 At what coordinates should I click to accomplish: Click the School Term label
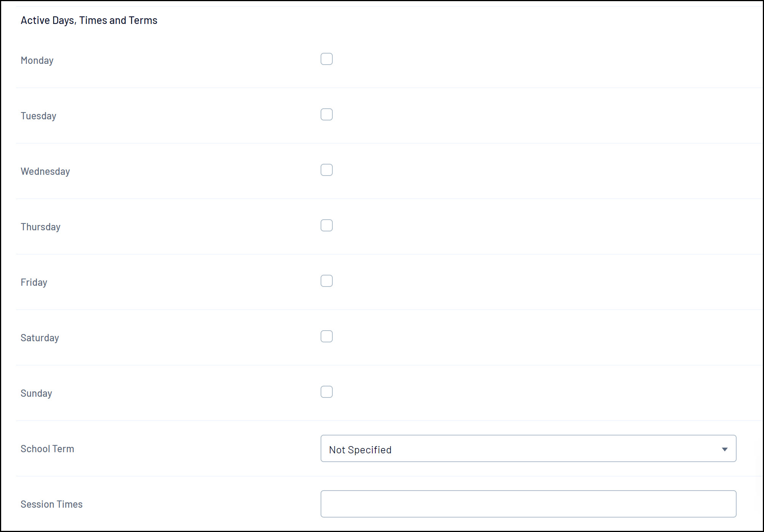[x=47, y=449]
